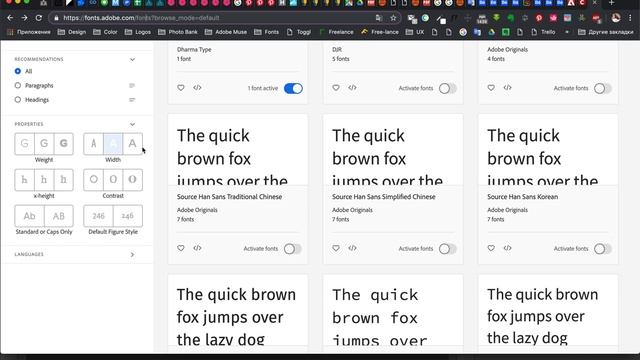The height and width of the screenshot is (360, 640).
Task: Select high x-height filter
Action: pos(64,180)
